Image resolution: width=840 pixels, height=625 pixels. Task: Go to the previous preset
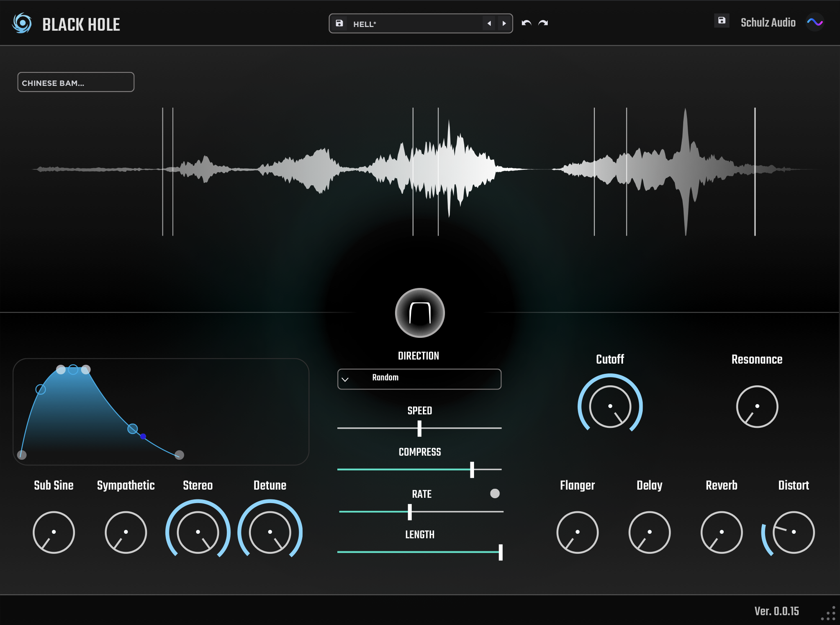tap(489, 24)
